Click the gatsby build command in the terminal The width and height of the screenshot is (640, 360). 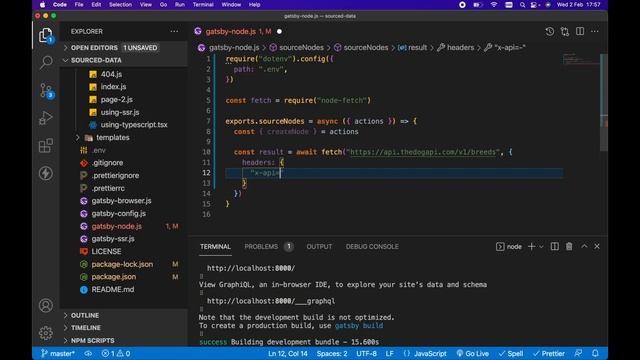point(359,326)
